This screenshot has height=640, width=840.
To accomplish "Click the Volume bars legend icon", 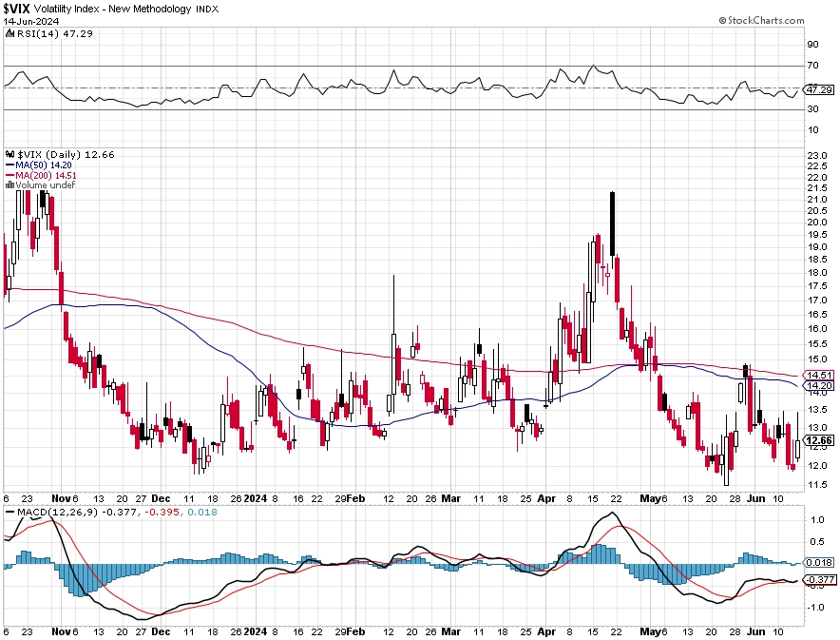I will pos(10,184).
